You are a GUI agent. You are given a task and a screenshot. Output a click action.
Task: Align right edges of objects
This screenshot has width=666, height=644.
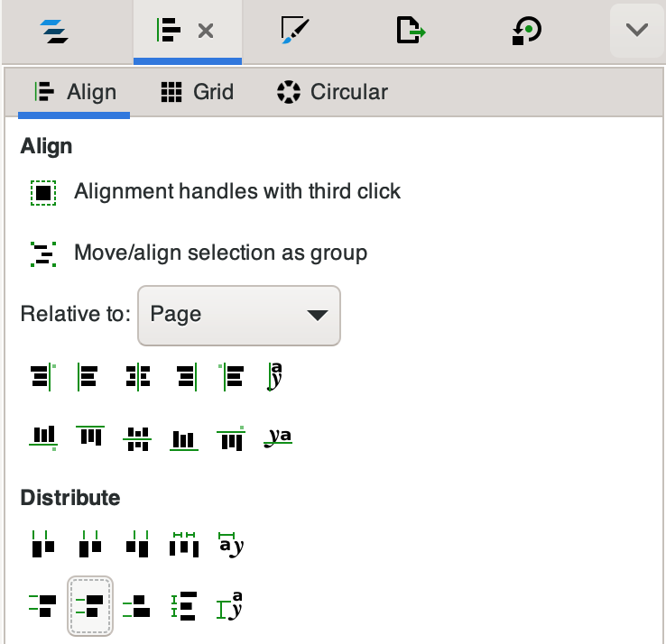coord(185,376)
